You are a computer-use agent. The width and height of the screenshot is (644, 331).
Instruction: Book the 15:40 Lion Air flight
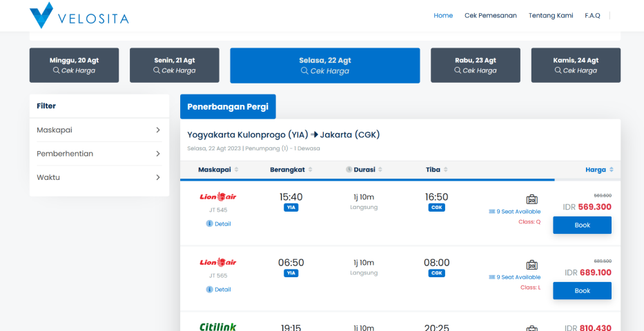click(x=582, y=225)
